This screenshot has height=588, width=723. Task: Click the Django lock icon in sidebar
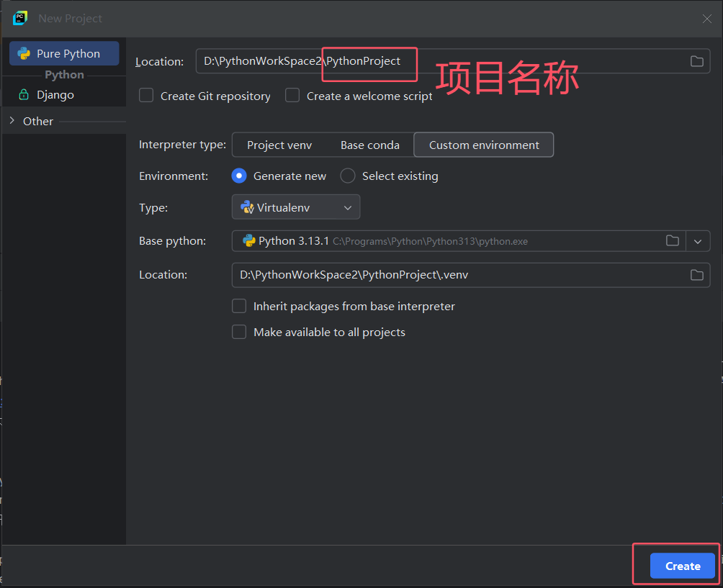click(x=24, y=95)
